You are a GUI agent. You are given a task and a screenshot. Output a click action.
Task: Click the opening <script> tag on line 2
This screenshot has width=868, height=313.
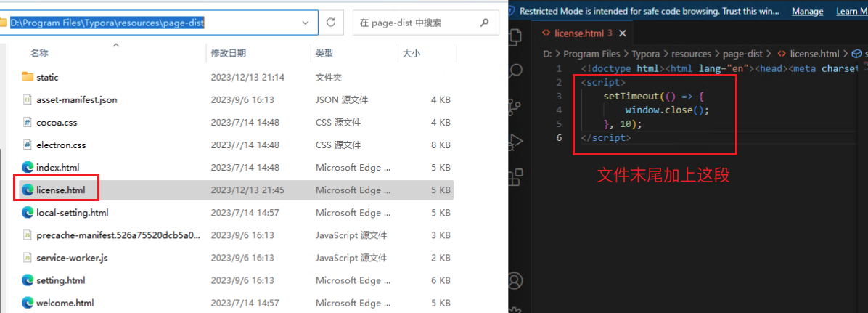(x=603, y=82)
